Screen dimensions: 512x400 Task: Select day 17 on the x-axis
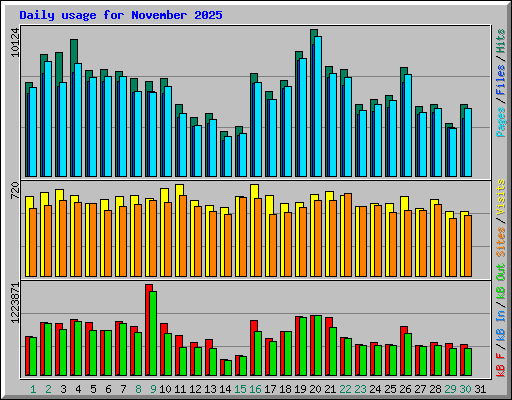pos(270,389)
